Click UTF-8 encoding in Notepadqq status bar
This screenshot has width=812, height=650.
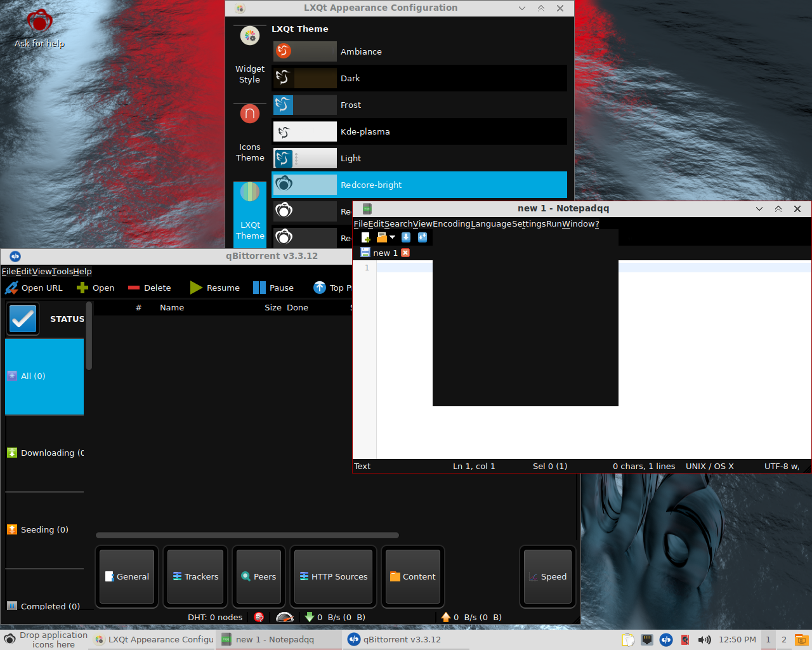(x=782, y=466)
